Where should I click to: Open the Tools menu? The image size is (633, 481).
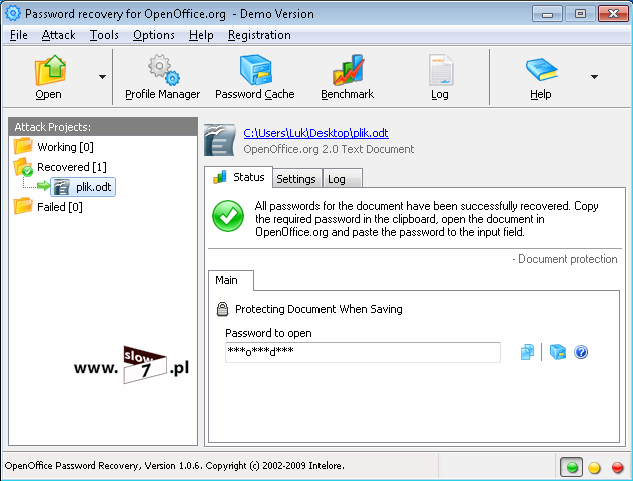click(104, 35)
